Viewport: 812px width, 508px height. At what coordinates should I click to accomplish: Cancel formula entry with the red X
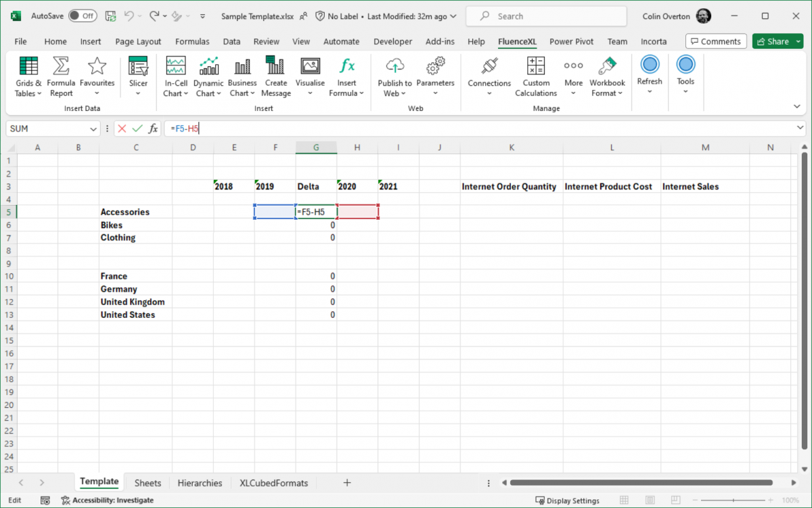(120, 128)
